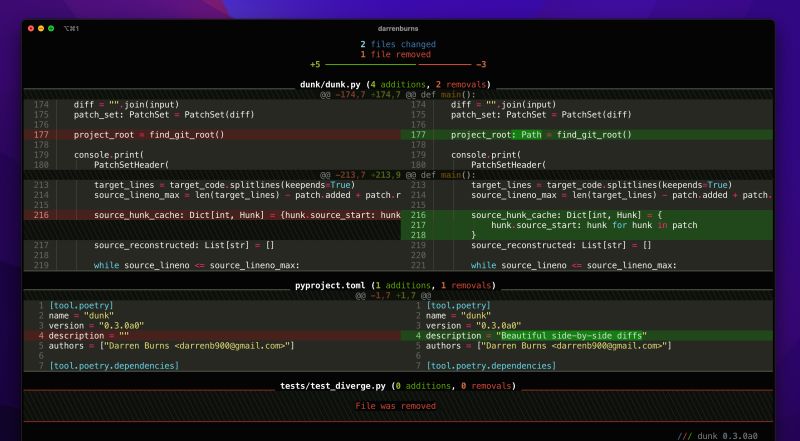Click "1 additions" in pyproject.toml header
Viewport: 800px width, 441px height.
click(x=403, y=285)
